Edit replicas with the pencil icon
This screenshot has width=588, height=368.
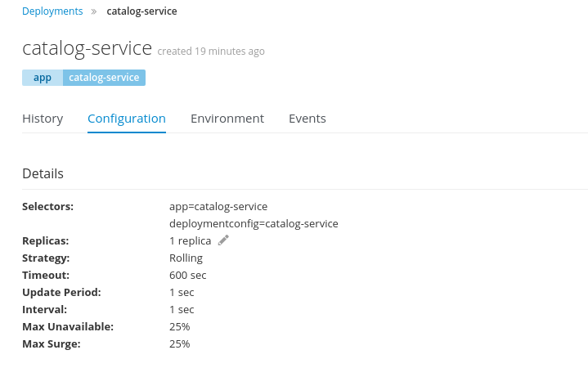click(223, 240)
